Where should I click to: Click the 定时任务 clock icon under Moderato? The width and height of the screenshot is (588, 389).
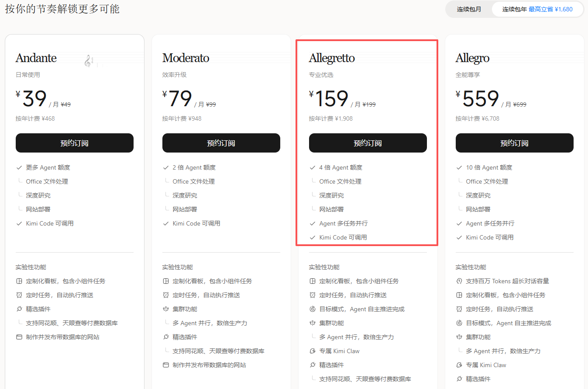166,295
